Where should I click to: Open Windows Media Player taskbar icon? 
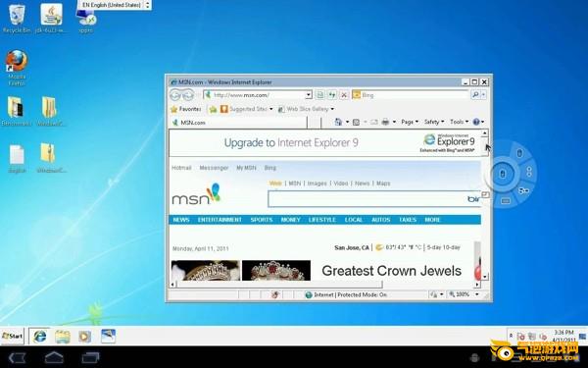[x=84, y=336]
